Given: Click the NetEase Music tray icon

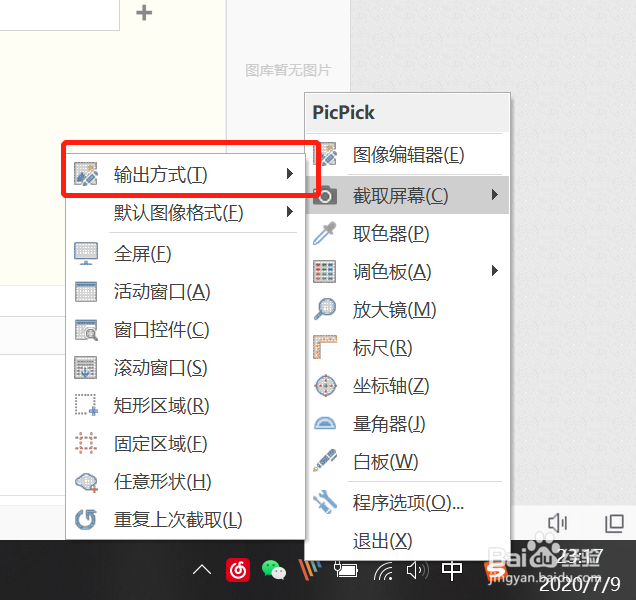Looking at the screenshot, I should 238,570.
